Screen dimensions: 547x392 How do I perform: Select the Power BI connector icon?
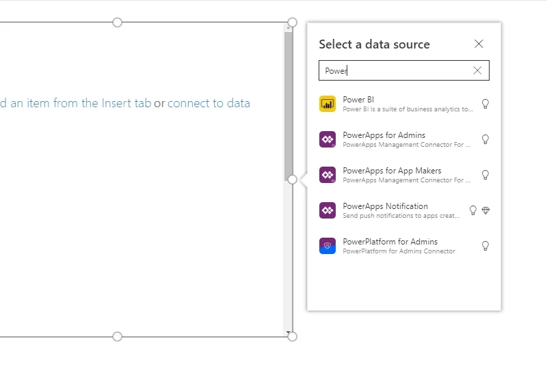(328, 104)
